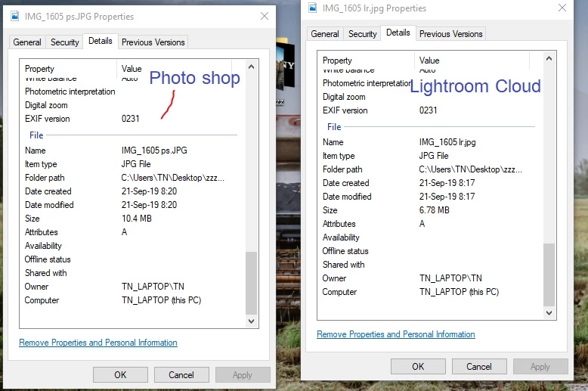
Task: Select Photometric interpretation row in ps.JPG dialog
Action: 133,92
